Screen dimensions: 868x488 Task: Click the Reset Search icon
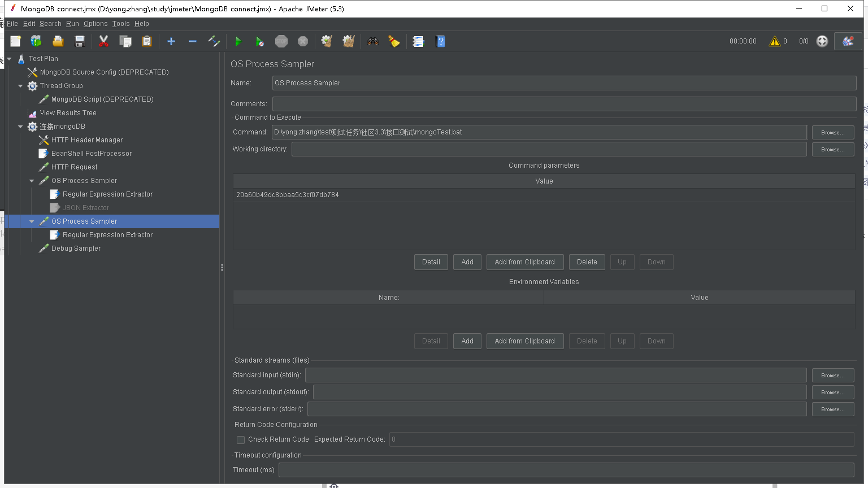point(394,41)
